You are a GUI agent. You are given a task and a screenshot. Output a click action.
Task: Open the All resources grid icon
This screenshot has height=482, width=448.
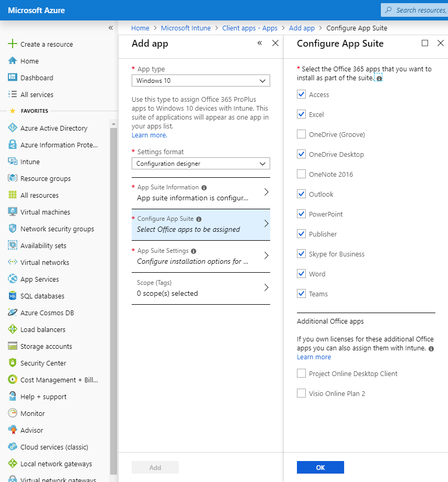(x=13, y=195)
